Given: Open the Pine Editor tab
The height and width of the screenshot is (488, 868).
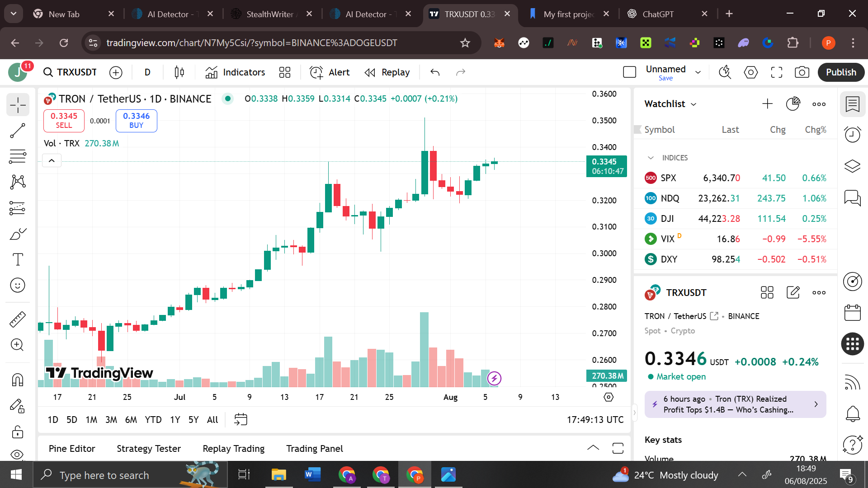Looking at the screenshot, I should click(x=72, y=449).
